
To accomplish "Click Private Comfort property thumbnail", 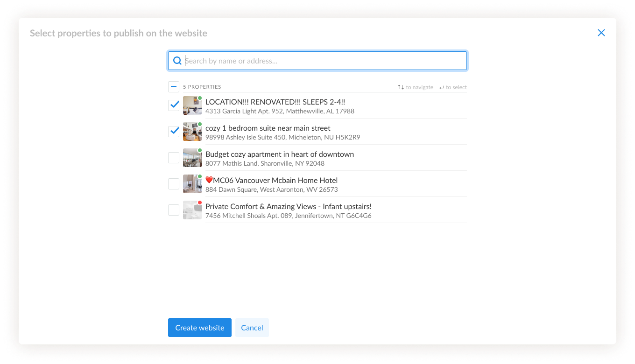I will click(x=192, y=210).
